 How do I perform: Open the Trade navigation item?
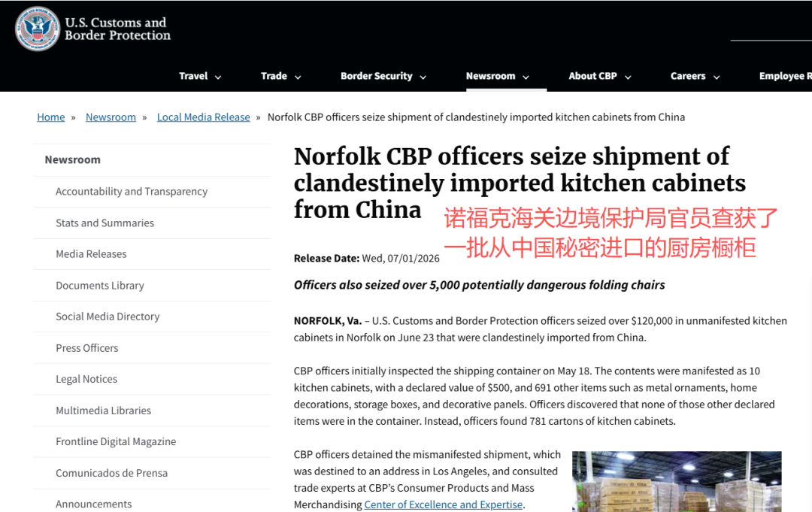(274, 76)
